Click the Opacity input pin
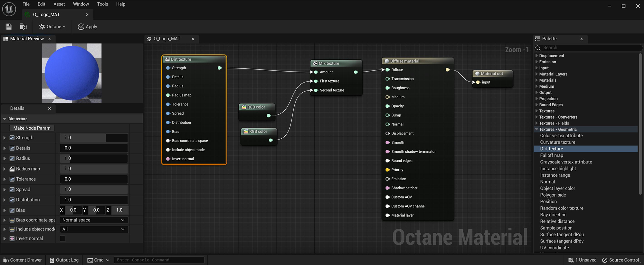The image size is (644, 265). 388,106
